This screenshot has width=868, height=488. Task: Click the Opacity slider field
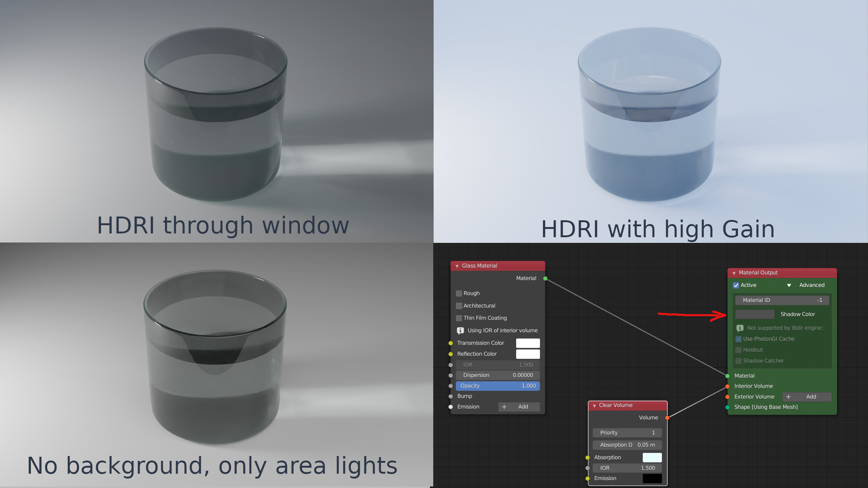[497, 386]
